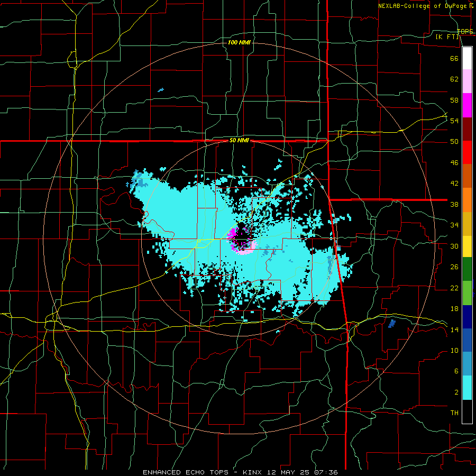The width and height of the screenshot is (476, 476).
Task: Click the legend value 22
Action: coord(454,288)
